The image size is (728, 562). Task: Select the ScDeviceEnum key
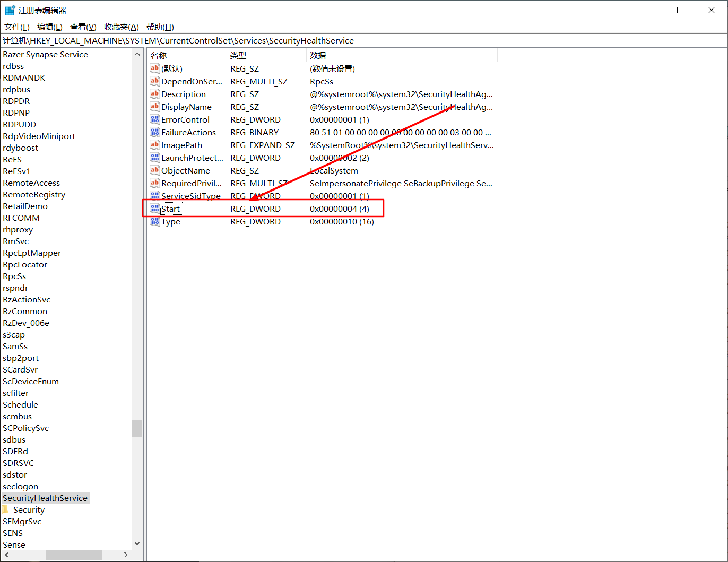coord(31,381)
